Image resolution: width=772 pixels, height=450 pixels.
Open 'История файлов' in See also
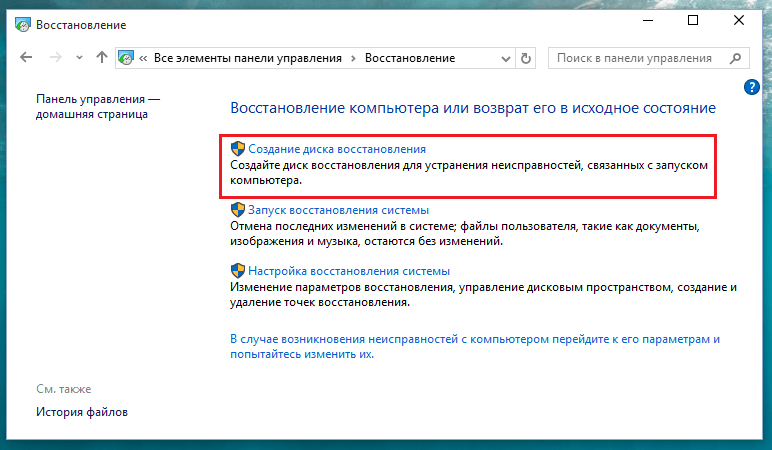82,412
